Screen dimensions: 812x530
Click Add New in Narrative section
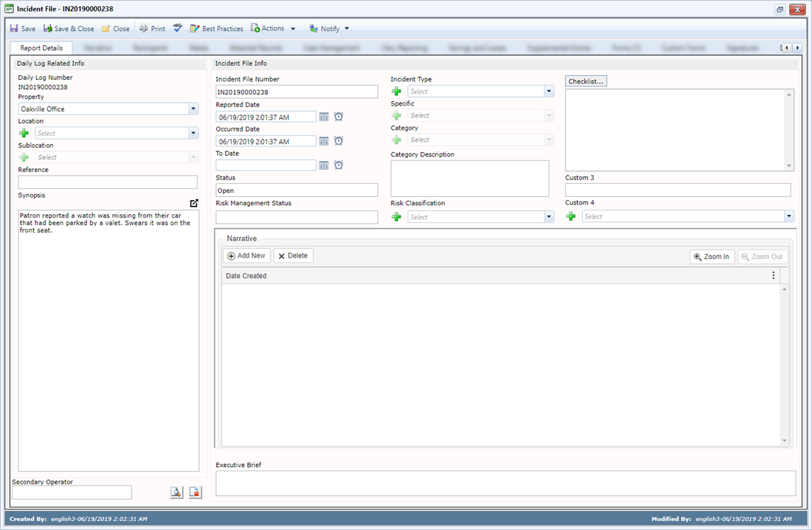point(246,256)
